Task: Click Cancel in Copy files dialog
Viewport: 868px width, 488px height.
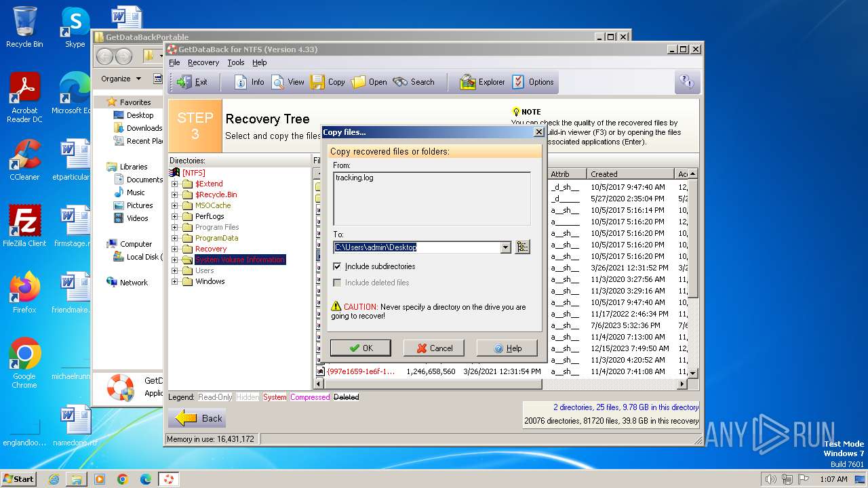Action: click(x=434, y=348)
